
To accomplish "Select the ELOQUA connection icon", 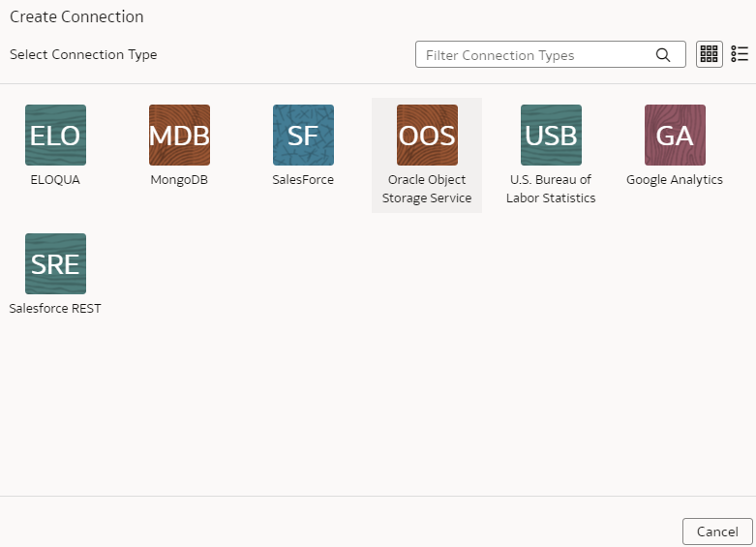I will [x=55, y=136].
